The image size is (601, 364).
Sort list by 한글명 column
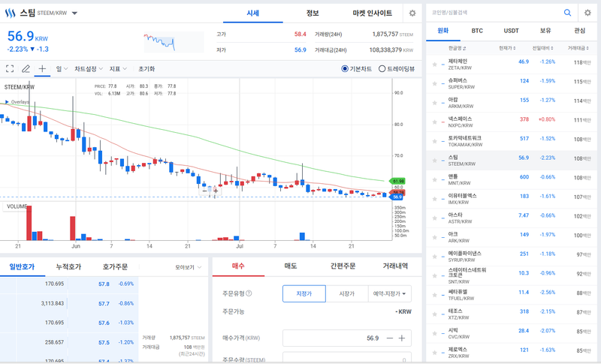coord(458,48)
